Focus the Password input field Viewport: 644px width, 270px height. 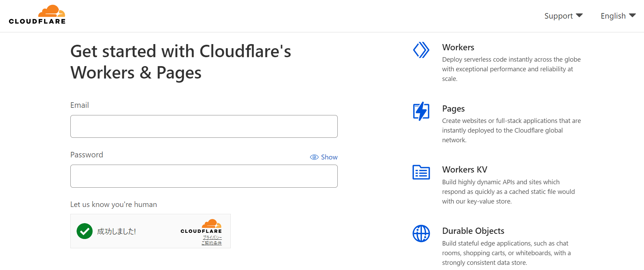click(204, 176)
